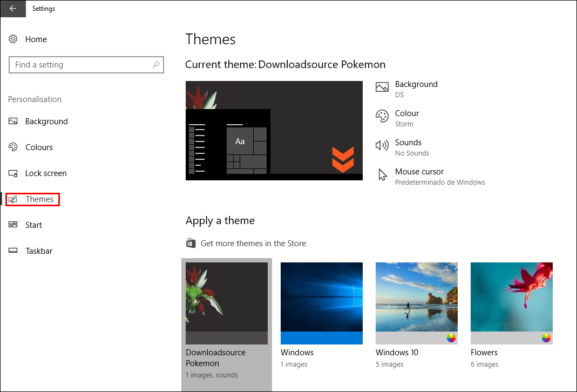Viewport: 577px width, 392px height.
Task: Apply the Windows theme thumbnail
Action: (x=322, y=303)
